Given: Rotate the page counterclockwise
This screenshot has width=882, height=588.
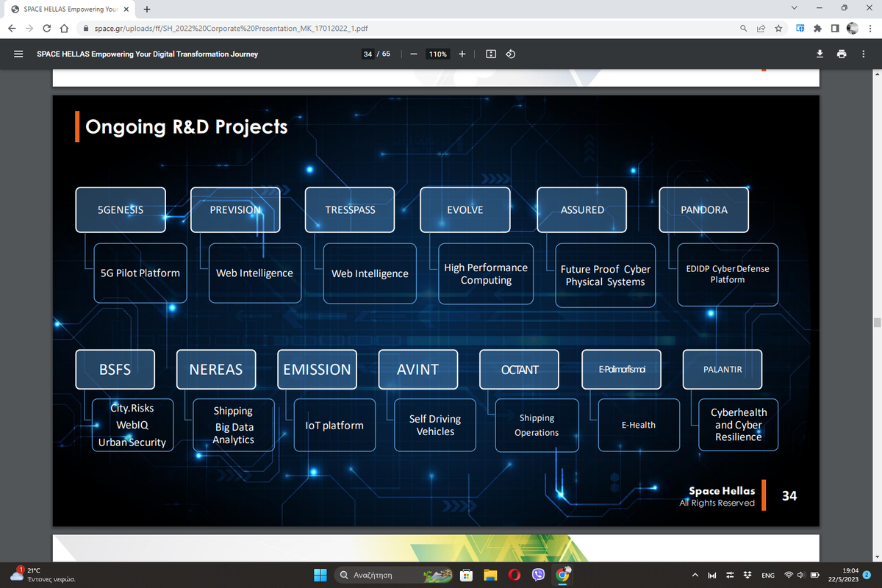Looking at the screenshot, I should pyautogui.click(x=511, y=54).
